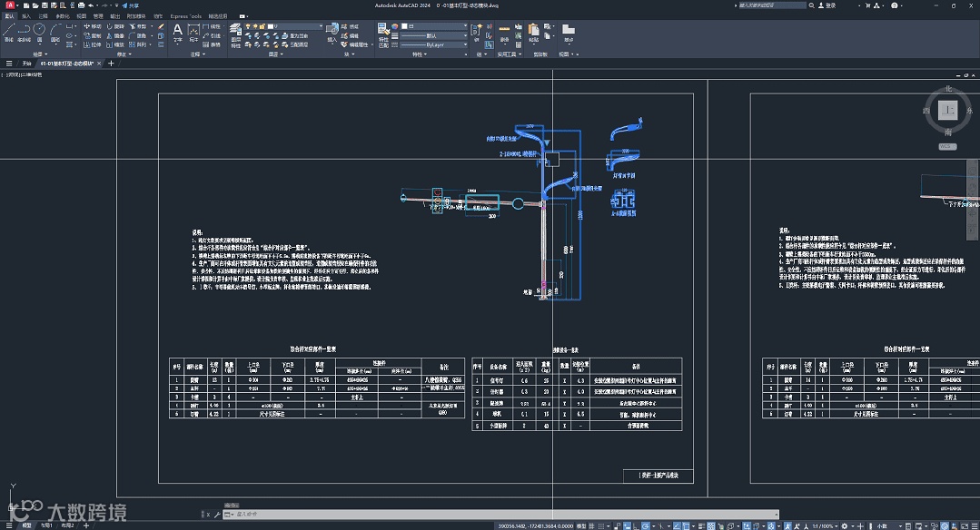Viewport: 980px width, 530px height.
Task: Toggle lineweight display in status bar
Action: 701,525
